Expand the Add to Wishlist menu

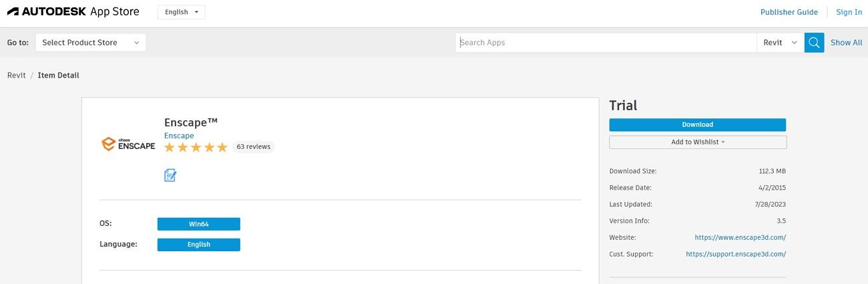pyautogui.click(x=698, y=142)
